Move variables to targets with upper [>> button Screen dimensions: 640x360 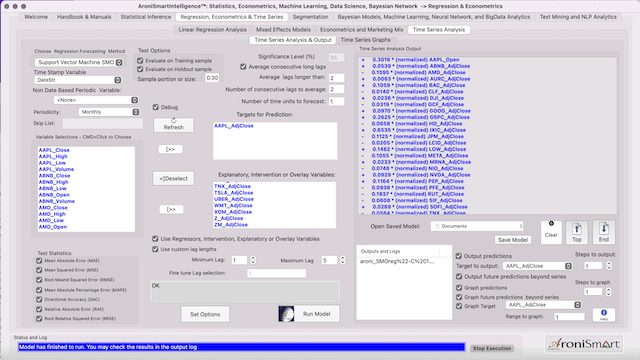(x=171, y=149)
